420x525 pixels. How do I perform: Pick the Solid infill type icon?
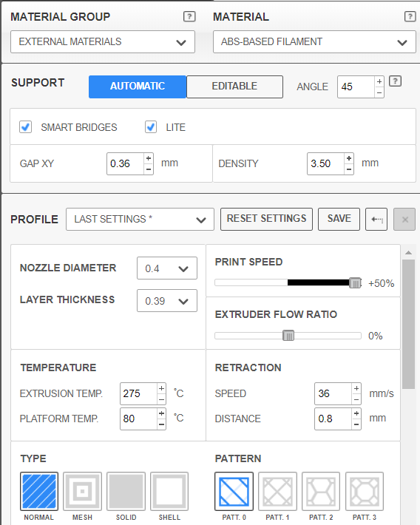[126, 491]
